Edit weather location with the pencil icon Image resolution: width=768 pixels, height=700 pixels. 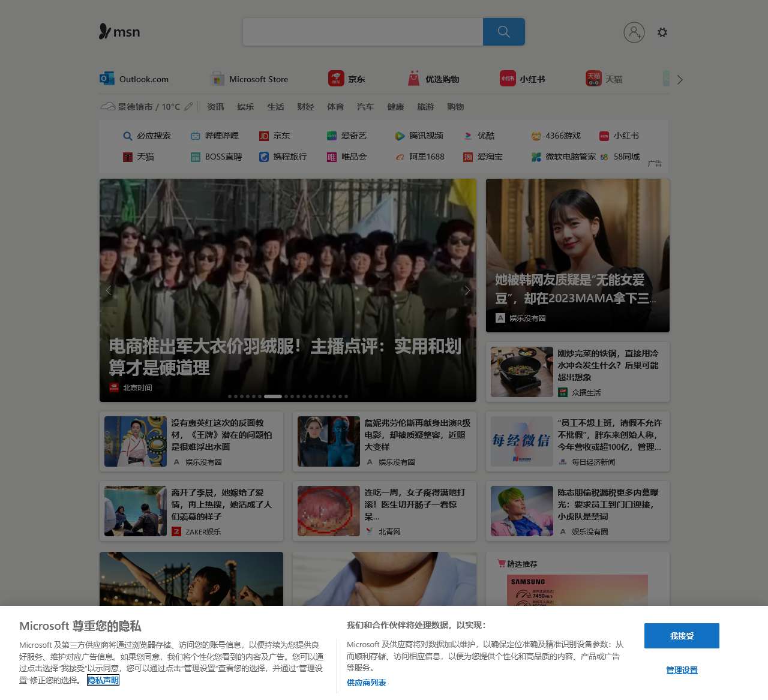click(x=188, y=106)
